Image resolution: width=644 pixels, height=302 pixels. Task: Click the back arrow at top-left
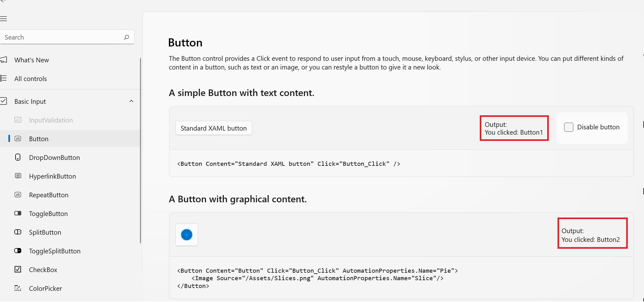coord(3,1)
